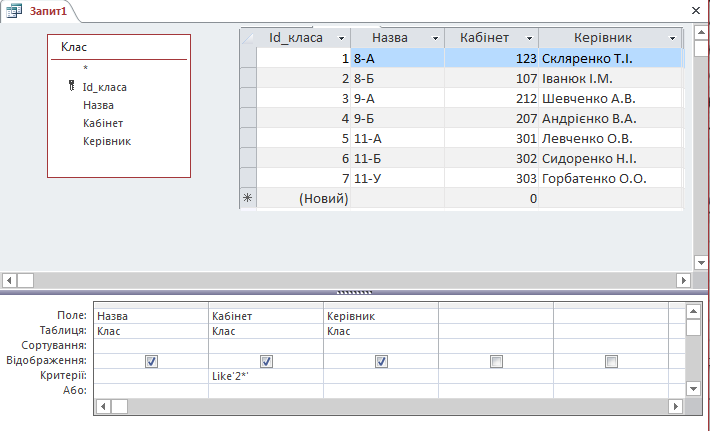The image size is (710, 431).
Task: Click the Кабінет value 301
Action: pyautogui.click(x=491, y=139)
